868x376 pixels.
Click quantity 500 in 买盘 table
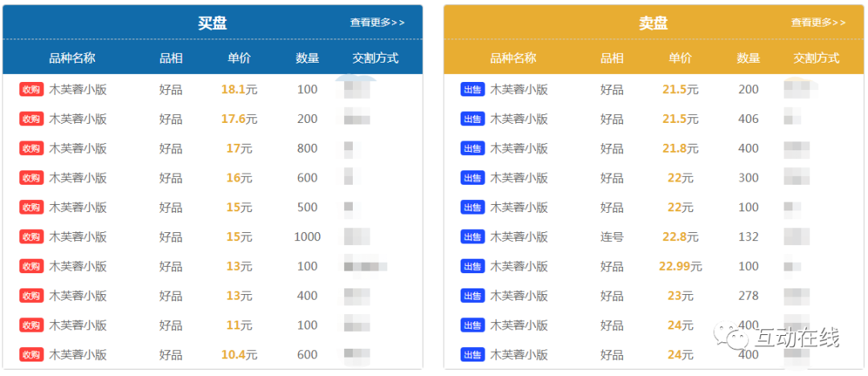pyautogui.click(x=307, y=207)
